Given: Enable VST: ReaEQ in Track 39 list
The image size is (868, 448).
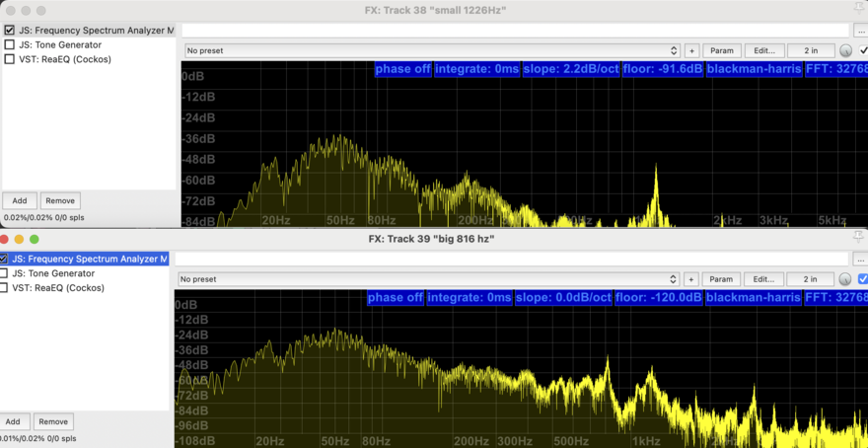Looking at the screenshot, I should [x=4, y=288].
